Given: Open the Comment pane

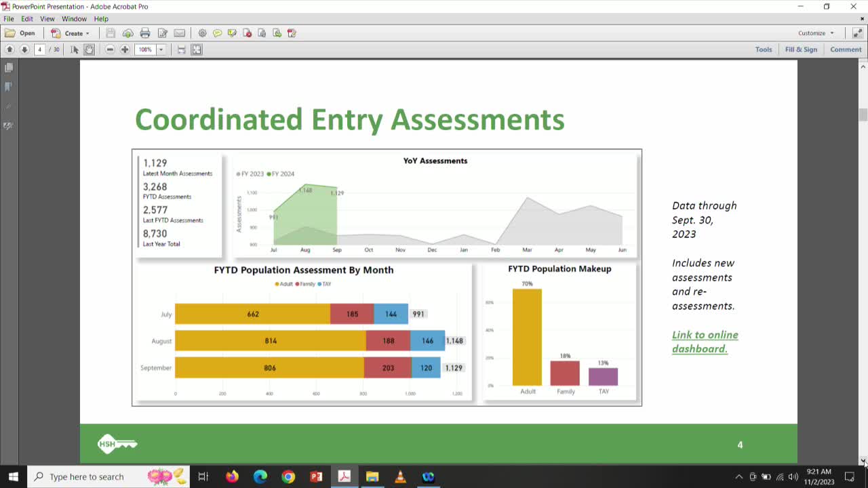Looking at the screenshot, I should coord(846,49).
